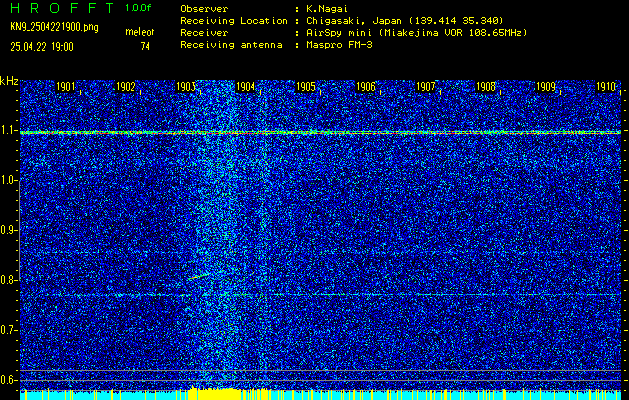Image resolution: width=629 pixels, height=400 pixels.
Task: Click the 1910 time marker
Action: (x=606, y=87)
